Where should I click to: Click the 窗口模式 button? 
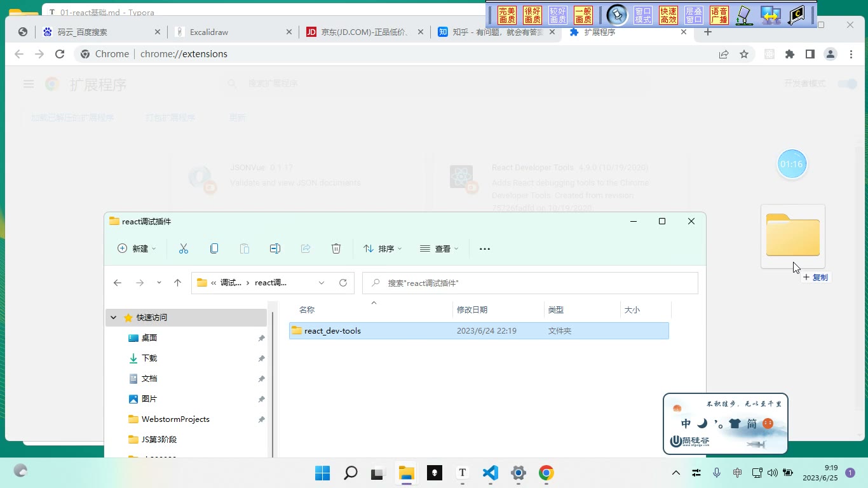click(643, 15)
